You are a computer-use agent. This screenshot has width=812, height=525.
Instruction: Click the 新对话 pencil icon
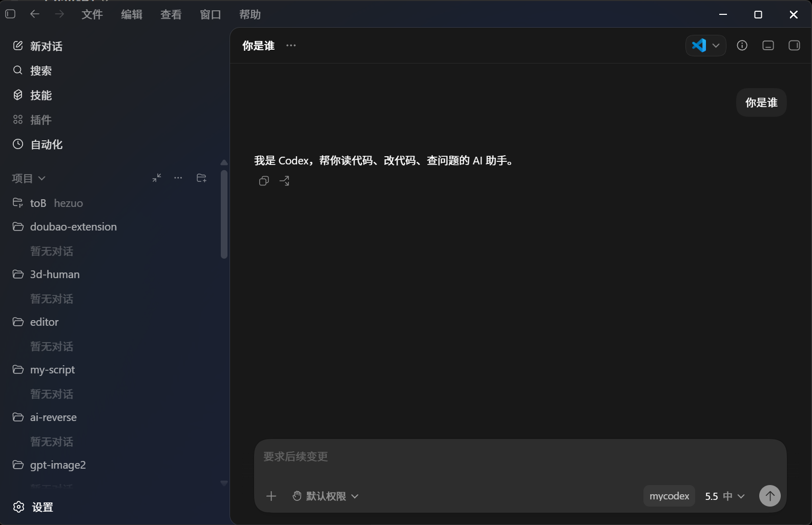pyautogui.click(x=18, y=46)
